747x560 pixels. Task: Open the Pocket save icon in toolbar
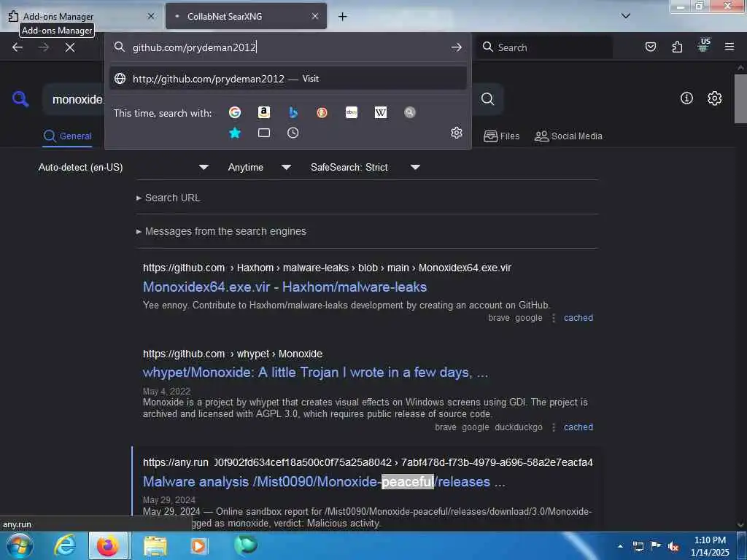click(x=651, y=47)
